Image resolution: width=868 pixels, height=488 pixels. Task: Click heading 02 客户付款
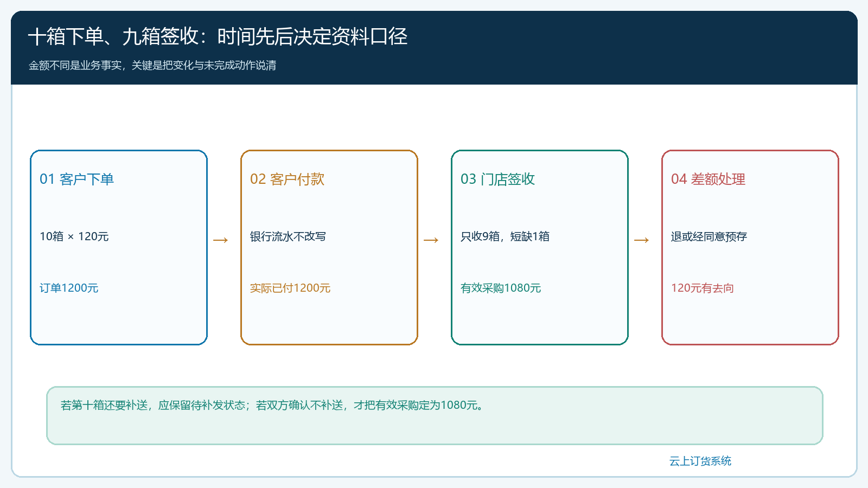tap(287, 179)
